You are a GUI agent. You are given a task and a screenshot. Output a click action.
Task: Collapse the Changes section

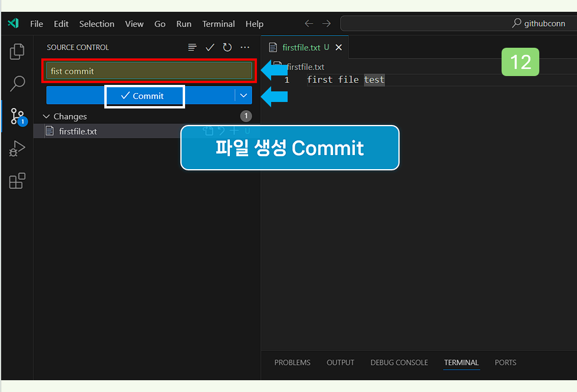coord(46,116)
